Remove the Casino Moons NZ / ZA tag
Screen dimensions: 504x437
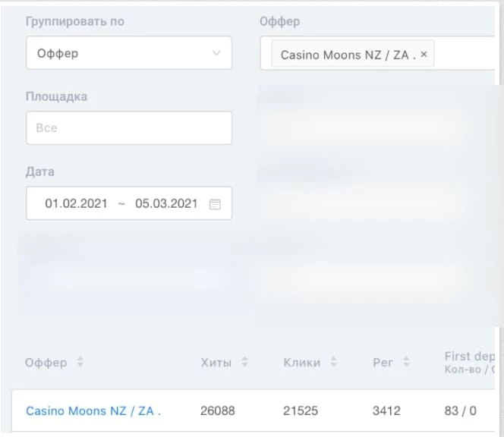coord(424,55)
